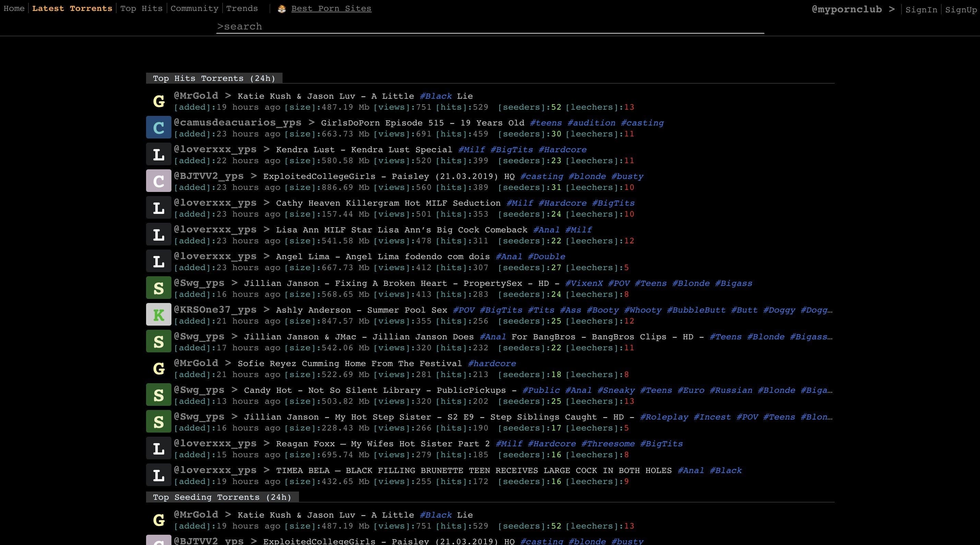This screenshot has width=980, height=545.
Task: Open the @KRSOne37_yps uploader profile link
Action: 215,310
